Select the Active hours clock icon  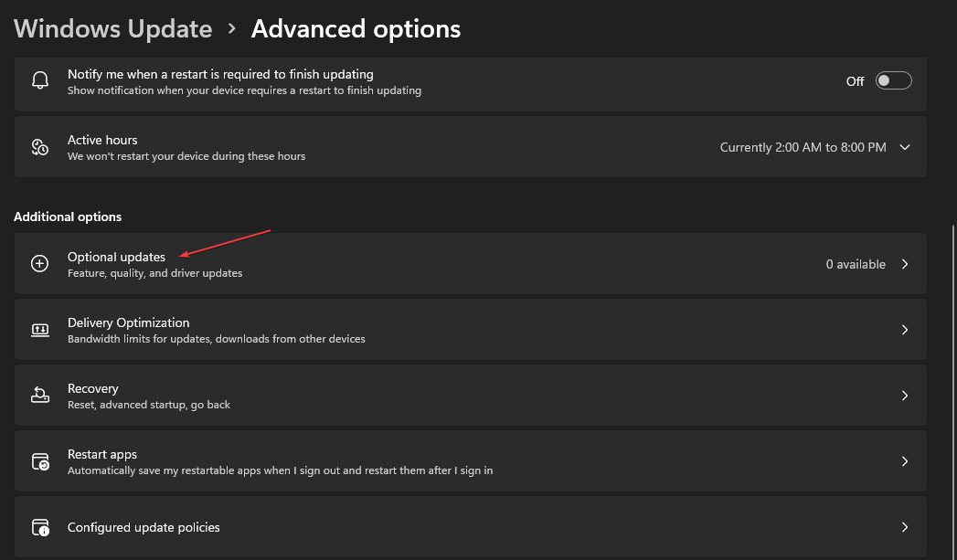coord(39,146)
